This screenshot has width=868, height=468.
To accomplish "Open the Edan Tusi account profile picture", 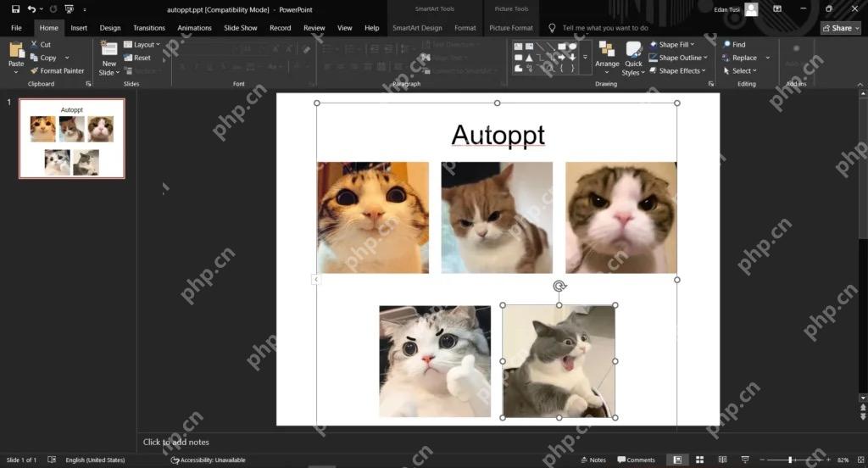I will click(751, 9).
